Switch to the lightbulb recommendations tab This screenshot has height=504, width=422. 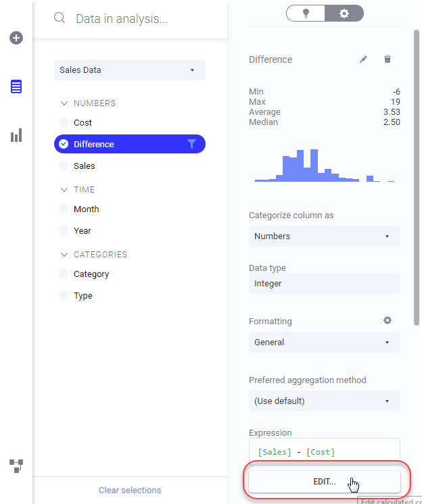pyautogui.click(x=306, y=13)
